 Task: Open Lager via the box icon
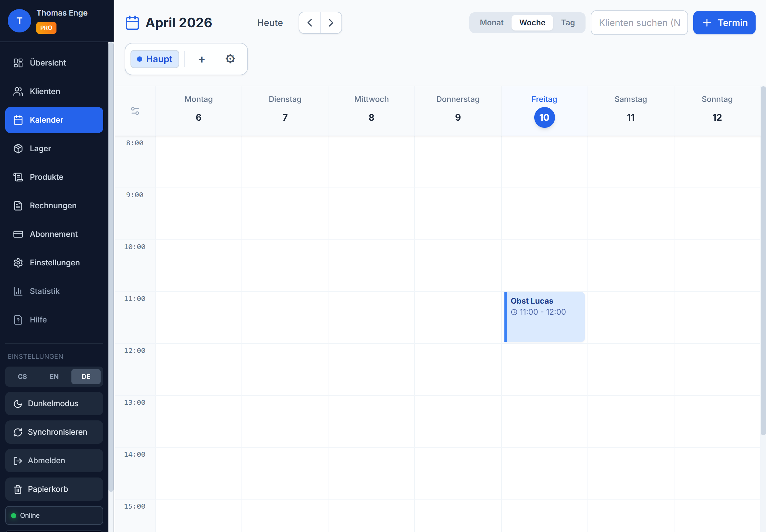[x=18, y=148]
